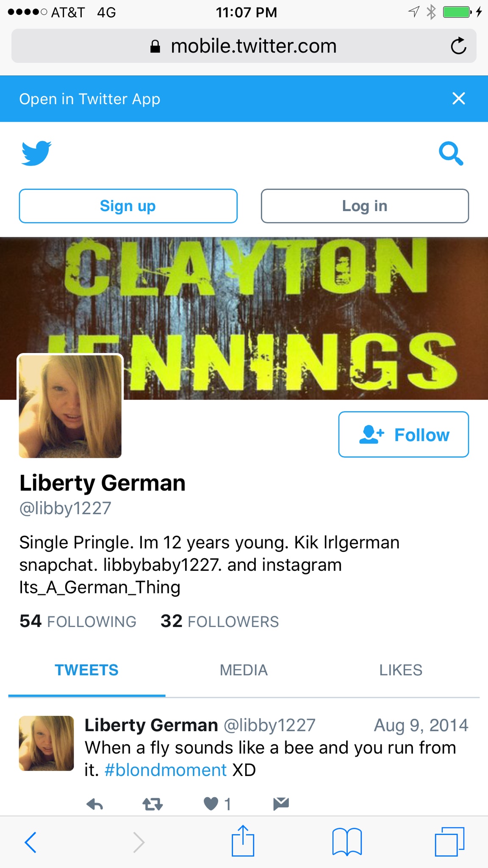Viewport: 488px width, 868px height.
Task: Go back with Safari back chevron
Action: click(30, 842)
